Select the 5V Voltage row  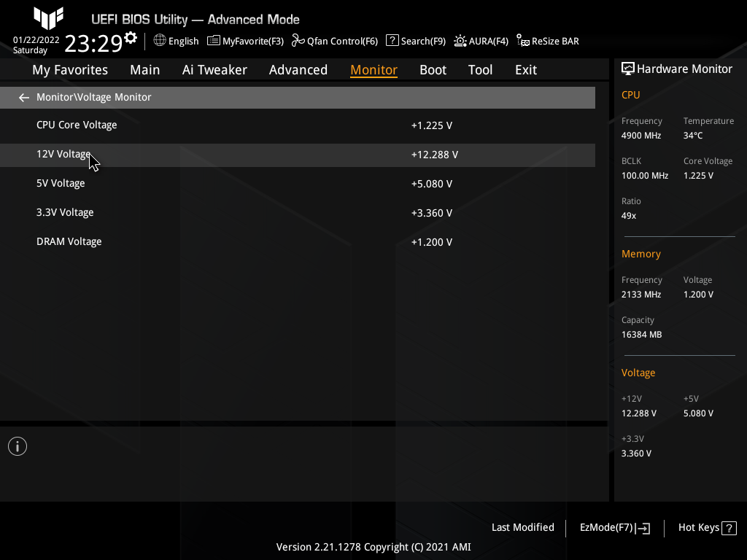coord(298,184)
